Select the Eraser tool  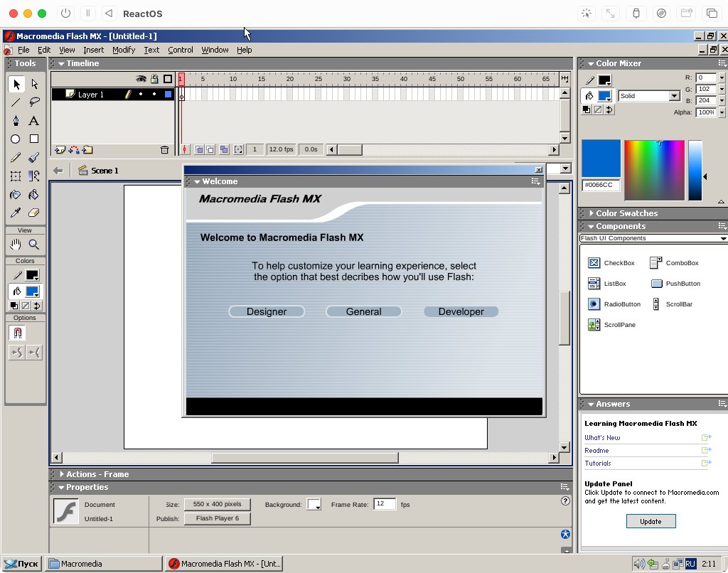coord(34,213)
